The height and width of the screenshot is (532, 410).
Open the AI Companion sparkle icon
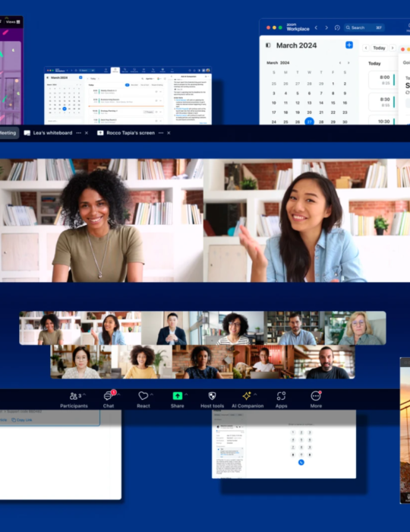click(247, 396)
